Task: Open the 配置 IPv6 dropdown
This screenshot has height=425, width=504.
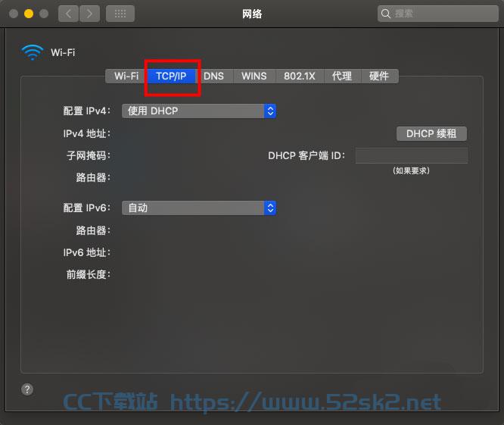Action: pyautogui.click(x=199, y=208)
